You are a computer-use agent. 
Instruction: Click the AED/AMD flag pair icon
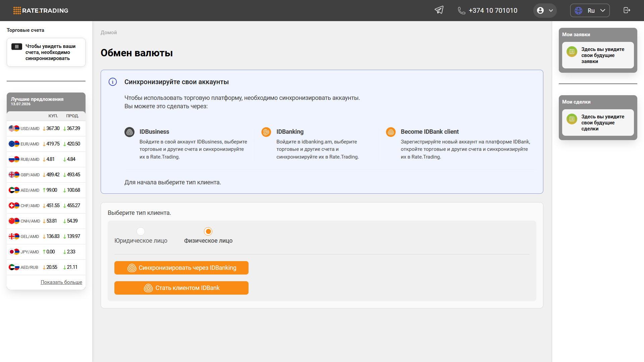14,190
